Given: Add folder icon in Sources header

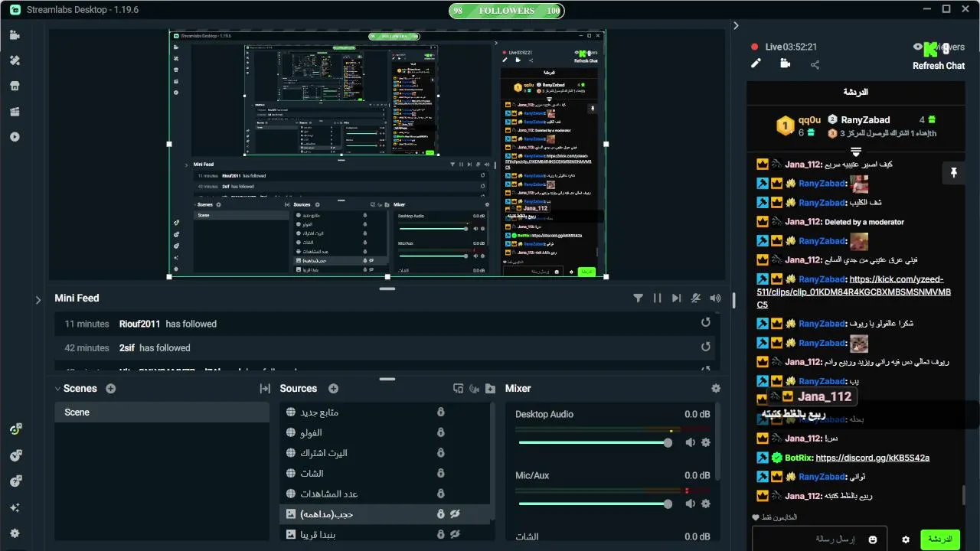Looking at the screenshot, I should point(490,389).
